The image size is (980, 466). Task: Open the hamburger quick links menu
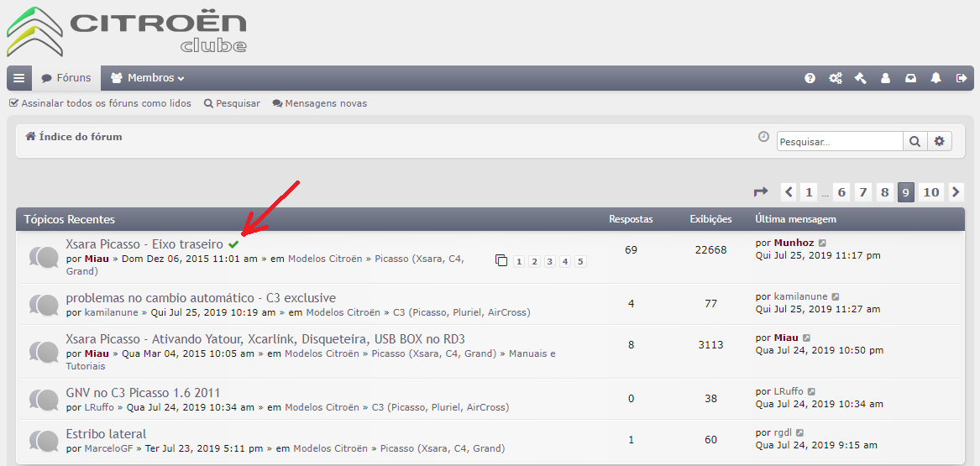click(18, 78)
